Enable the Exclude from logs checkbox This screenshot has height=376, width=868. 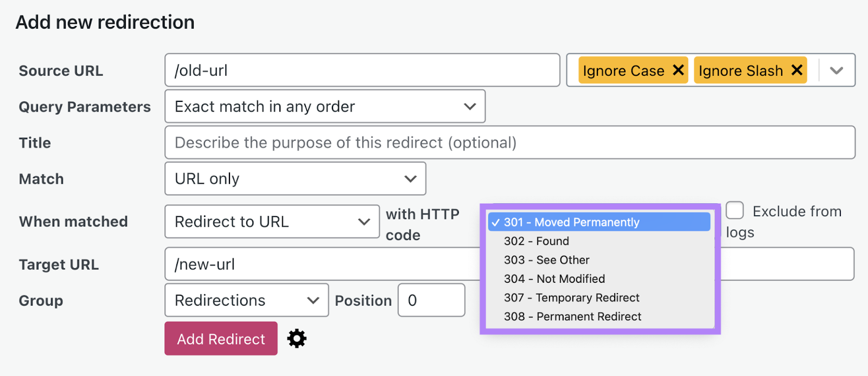735,210
